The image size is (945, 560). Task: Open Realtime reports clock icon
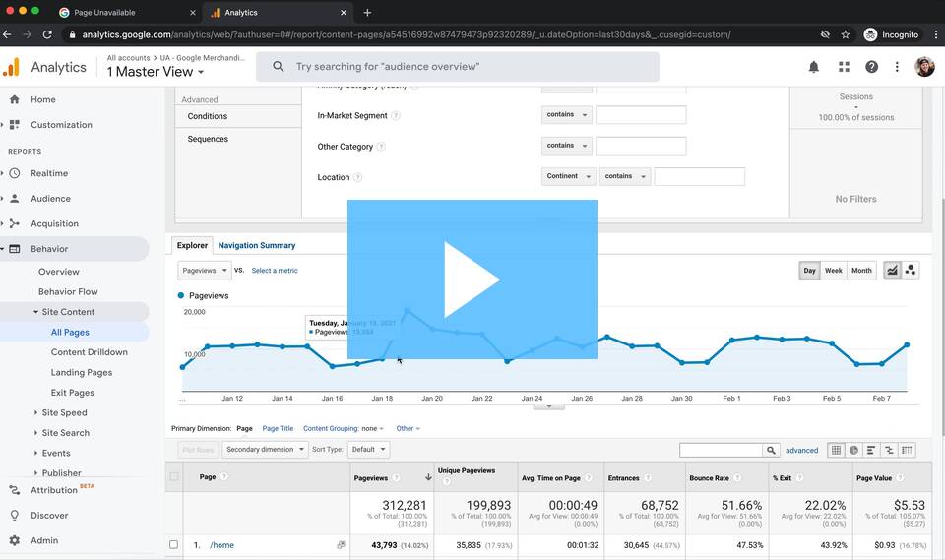[x=15, y=173]
